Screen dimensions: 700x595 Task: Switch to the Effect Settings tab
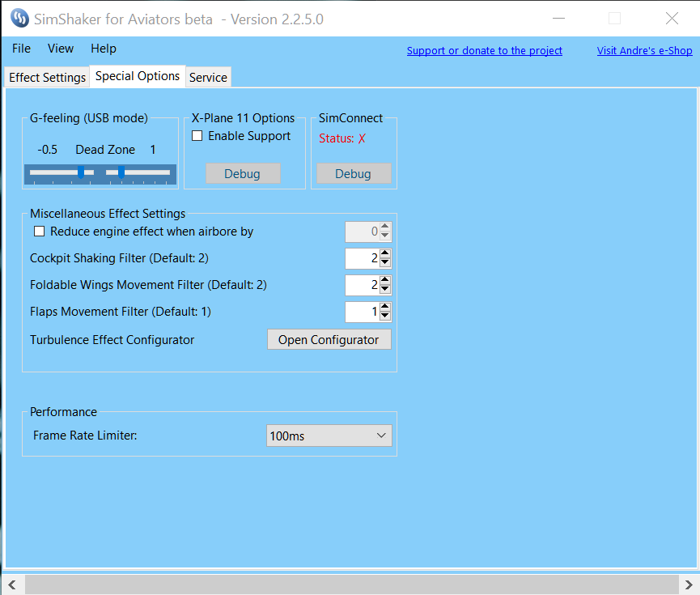(47, 77)
